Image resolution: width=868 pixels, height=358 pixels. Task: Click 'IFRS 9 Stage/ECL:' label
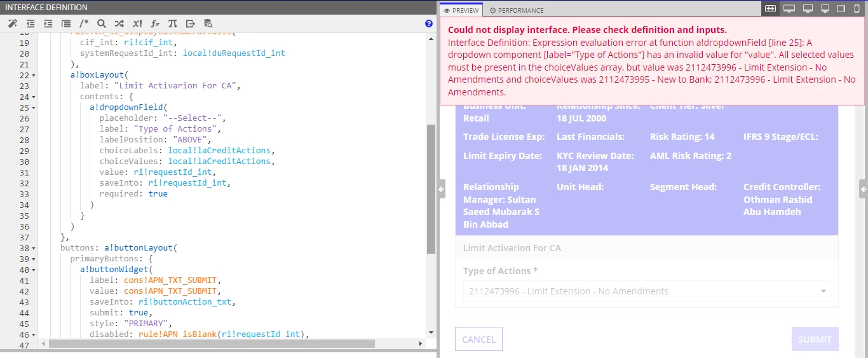[781, 137]
